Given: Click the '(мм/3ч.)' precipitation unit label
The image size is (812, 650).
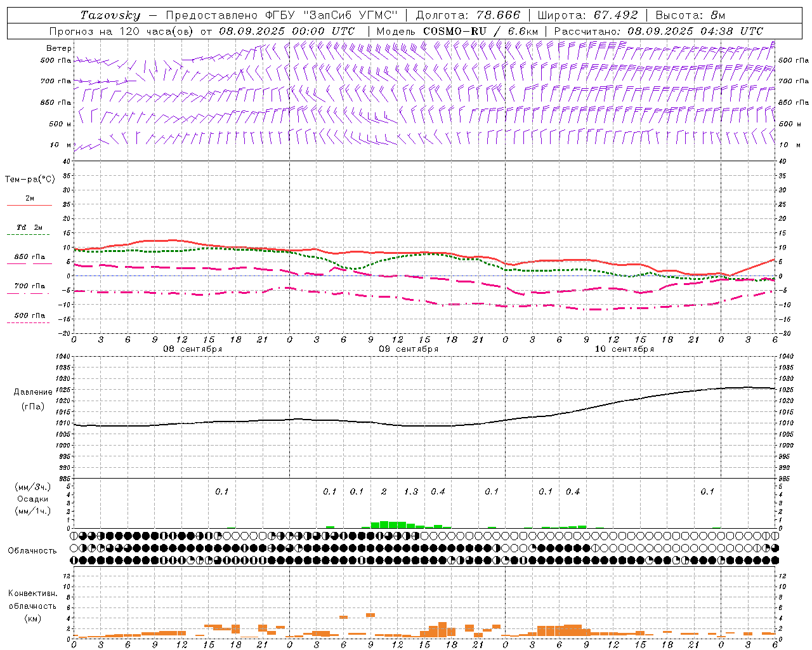Looking at the screenshot, I should [33, 487].
